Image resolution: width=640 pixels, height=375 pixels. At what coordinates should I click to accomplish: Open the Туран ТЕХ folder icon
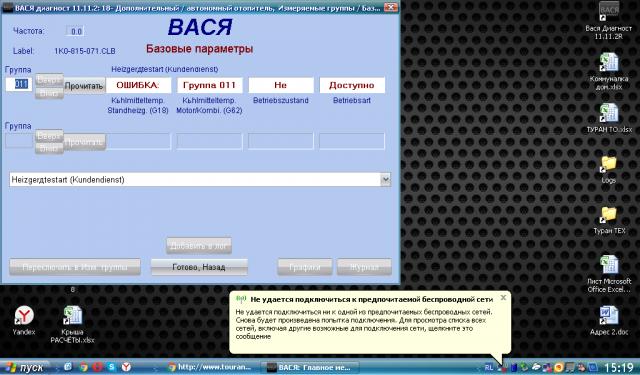tap(609, 220)
